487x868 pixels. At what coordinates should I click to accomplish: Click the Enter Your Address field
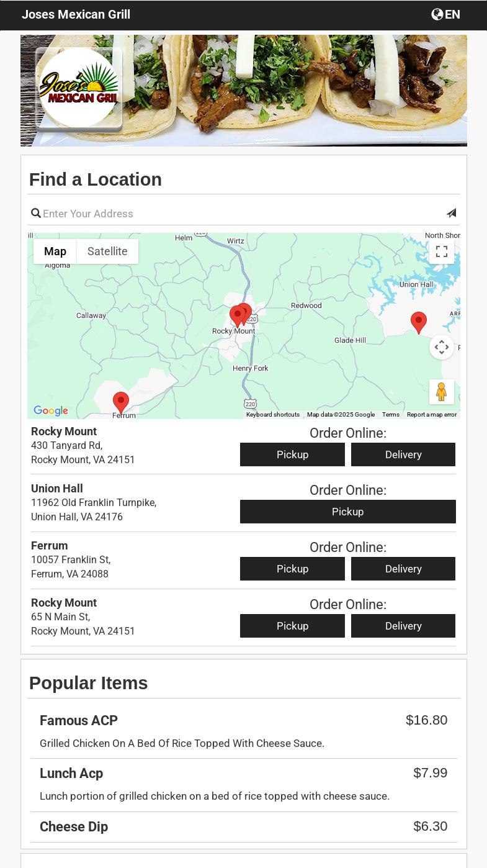(x=242, y=214)
